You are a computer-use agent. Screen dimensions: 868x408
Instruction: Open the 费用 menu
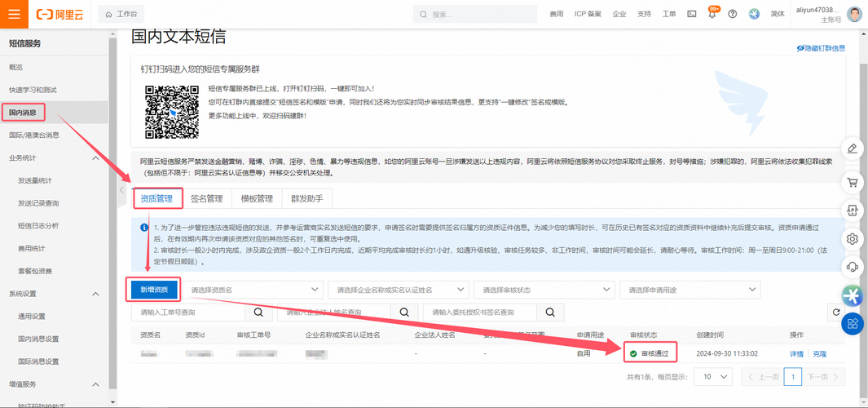[x=557, y=15]
